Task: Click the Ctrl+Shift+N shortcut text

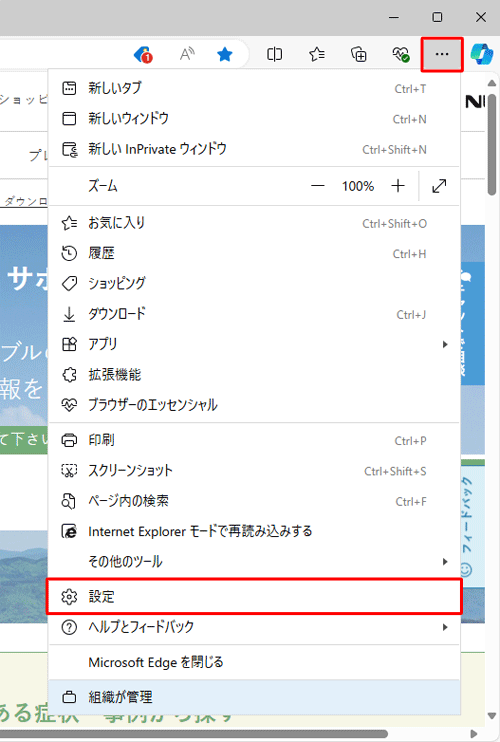Action: pyautogui.click(x=395, y=150)
